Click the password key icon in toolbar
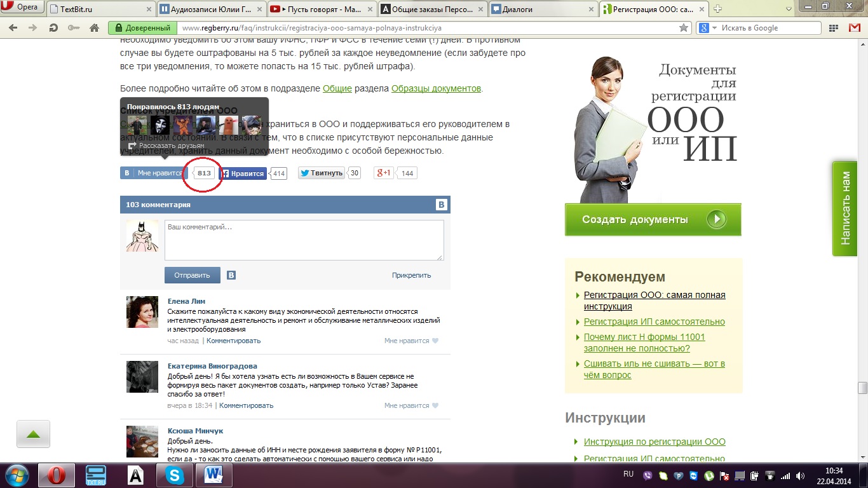The width and height of the screenshot is (868, 488). coord(74,28)
